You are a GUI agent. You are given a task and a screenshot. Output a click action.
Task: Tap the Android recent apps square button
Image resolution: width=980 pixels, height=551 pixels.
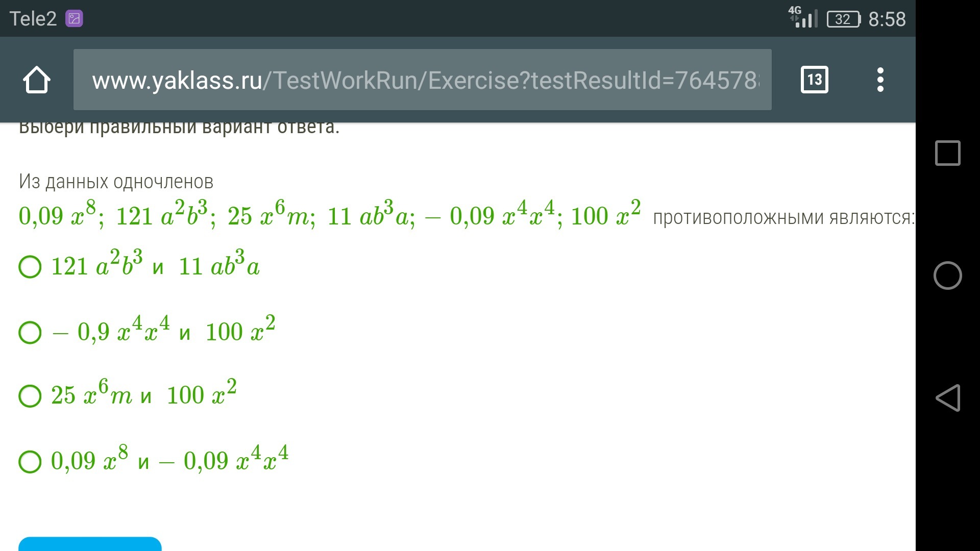tap(947, 153)
